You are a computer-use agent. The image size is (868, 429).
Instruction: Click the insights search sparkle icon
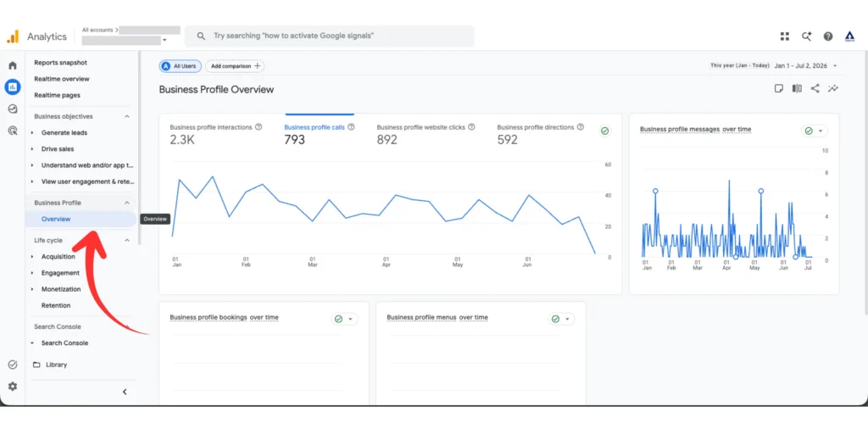click(x=807, y=36)
